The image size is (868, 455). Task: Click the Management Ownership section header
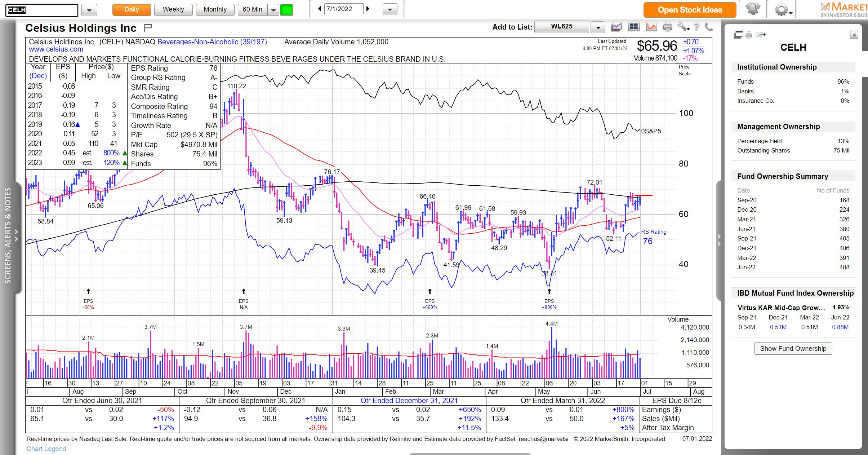[x=793, y=127]
